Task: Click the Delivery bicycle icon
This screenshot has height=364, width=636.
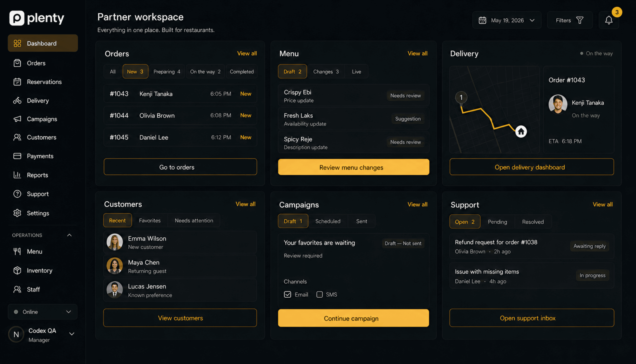Action: tap(17, 100)
